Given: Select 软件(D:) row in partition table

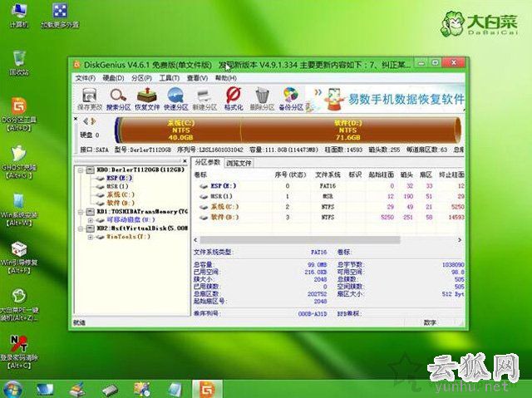Looking at the screenshot, I should [328, 218].
